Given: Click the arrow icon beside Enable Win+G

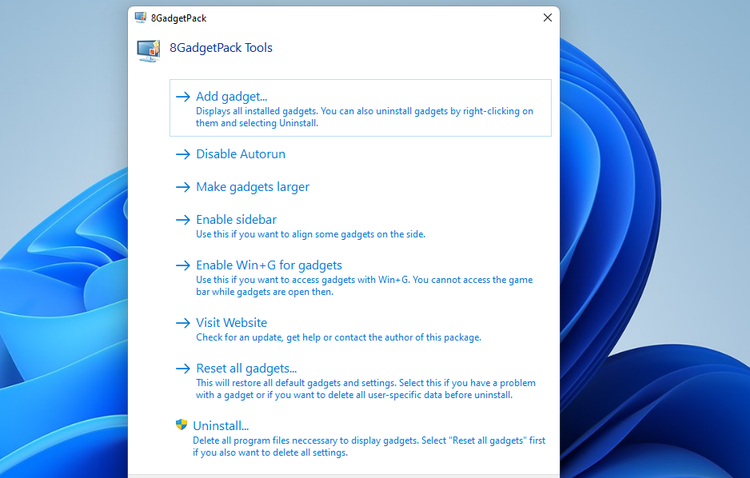Looking at the screenshot, I should tap(183, 266).
